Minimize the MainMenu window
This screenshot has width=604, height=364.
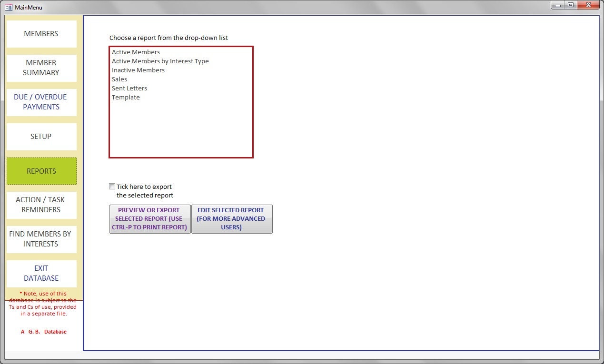(x=557, y=5)
